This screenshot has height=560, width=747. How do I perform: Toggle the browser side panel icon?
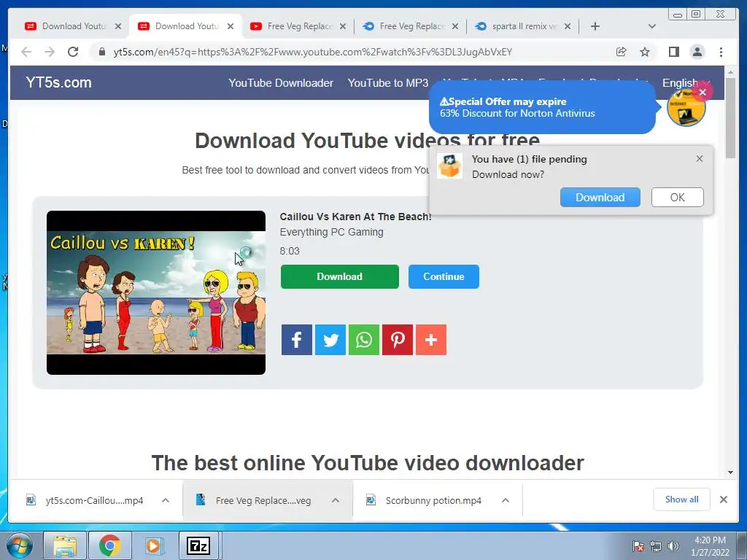click(673, 52)
